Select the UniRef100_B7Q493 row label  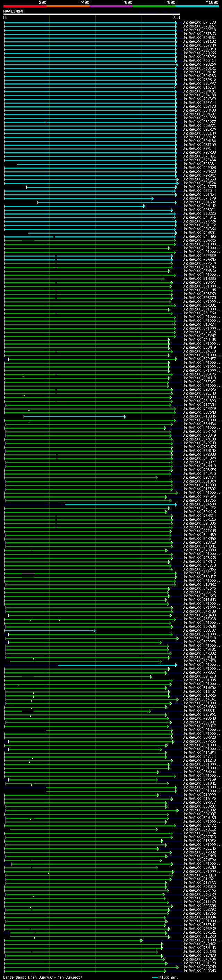[199, 615]
